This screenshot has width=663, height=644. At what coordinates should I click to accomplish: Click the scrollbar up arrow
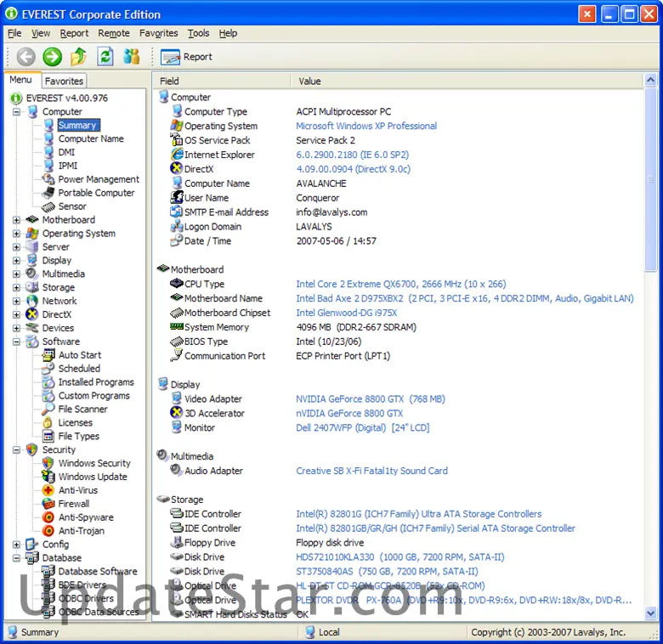pos(651,80)
